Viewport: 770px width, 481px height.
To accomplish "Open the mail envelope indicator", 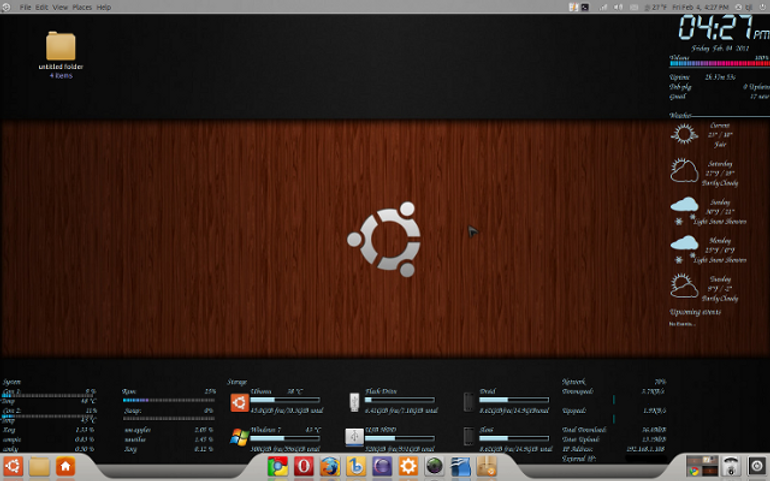I will pyautogui.click(x=634, y=7).
